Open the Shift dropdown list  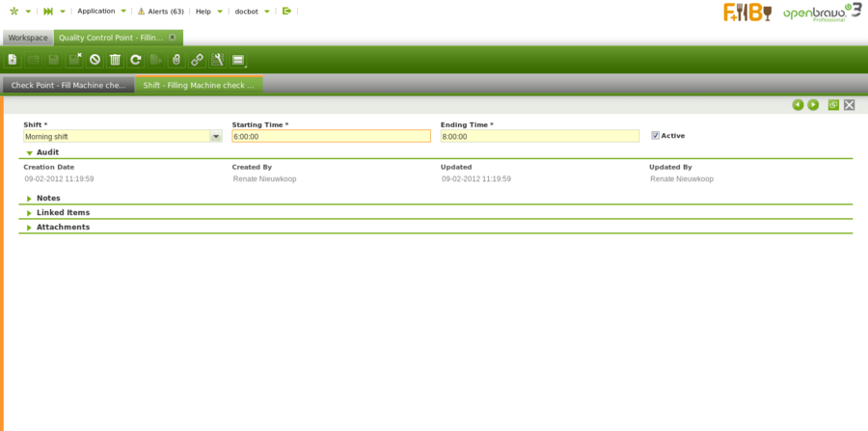(x=216, y=137)
